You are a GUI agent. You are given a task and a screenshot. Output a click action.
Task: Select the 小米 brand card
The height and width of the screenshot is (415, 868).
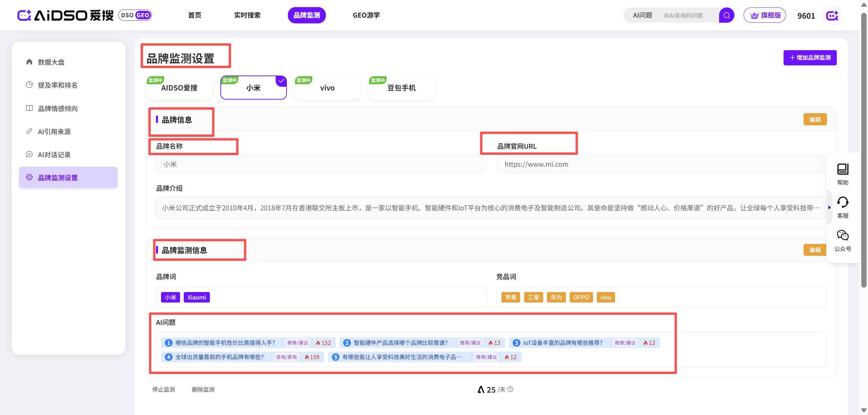click(x=253, y=88)
